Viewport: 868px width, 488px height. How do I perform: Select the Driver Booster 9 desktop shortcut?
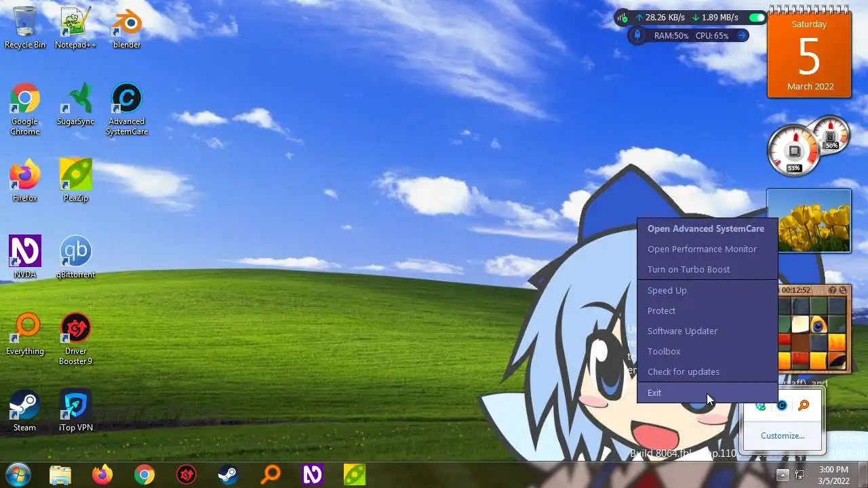pyautogui.click(x=76, y=339)
